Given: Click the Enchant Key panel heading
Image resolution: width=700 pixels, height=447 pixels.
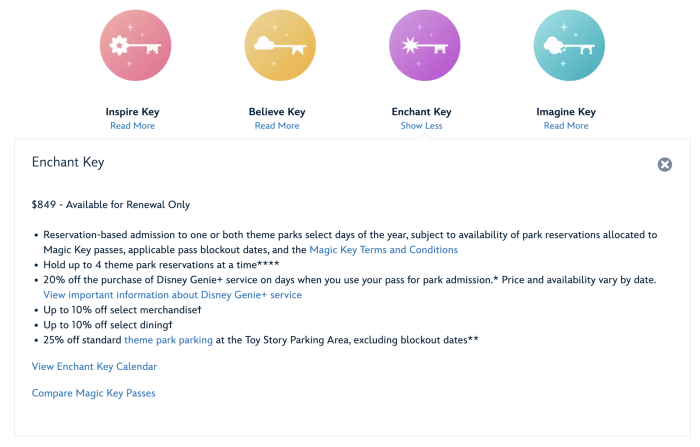Looking at the screenshot, I should point(68,162).
